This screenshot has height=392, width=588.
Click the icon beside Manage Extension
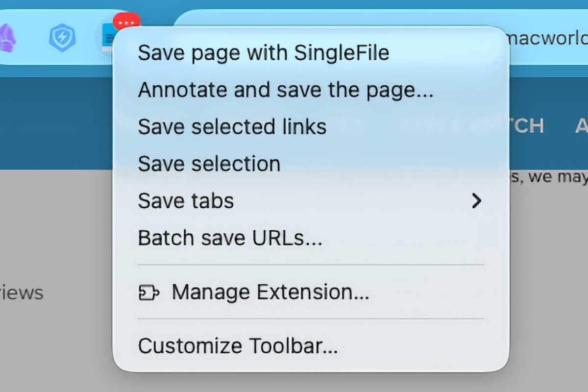coord(148,293)
